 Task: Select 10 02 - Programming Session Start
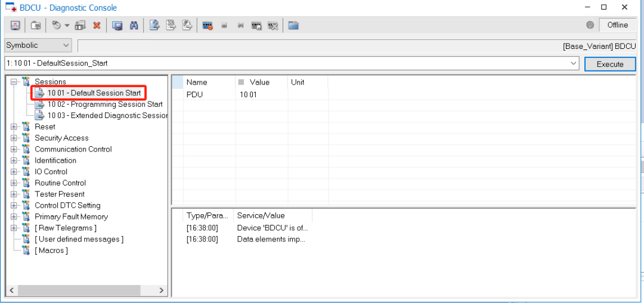(x=105, y=104)
